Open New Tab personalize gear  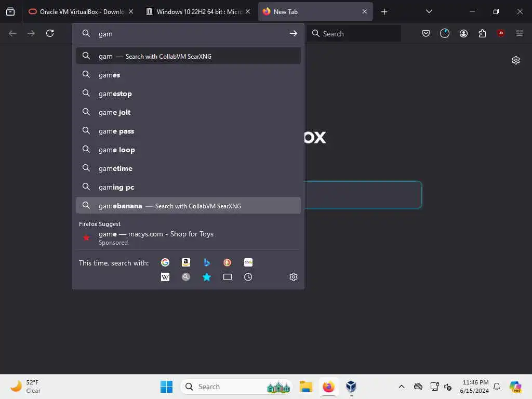(x=516, y=60)
